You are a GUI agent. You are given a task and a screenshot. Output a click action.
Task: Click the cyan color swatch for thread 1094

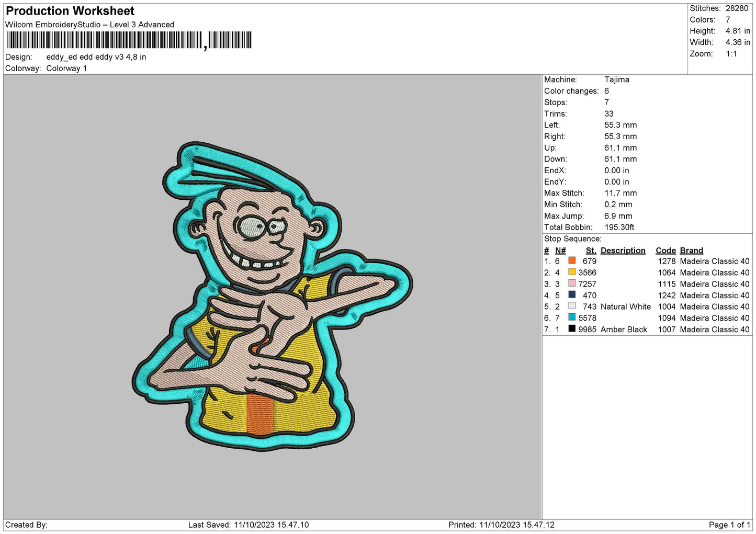572,317
